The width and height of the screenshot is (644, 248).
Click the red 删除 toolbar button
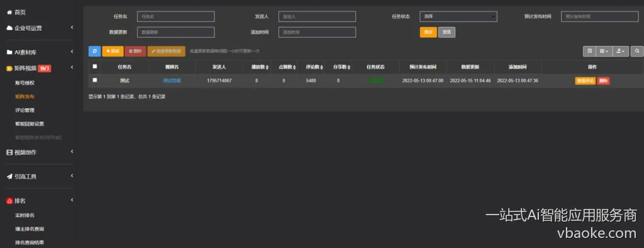point(135,51)
